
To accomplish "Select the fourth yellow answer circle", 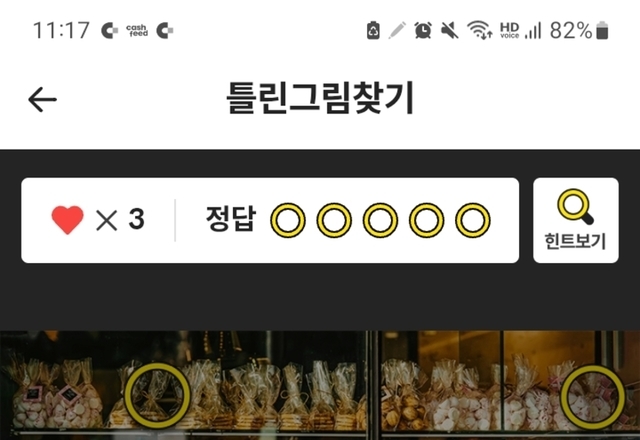I will click(x=427, y=220).
